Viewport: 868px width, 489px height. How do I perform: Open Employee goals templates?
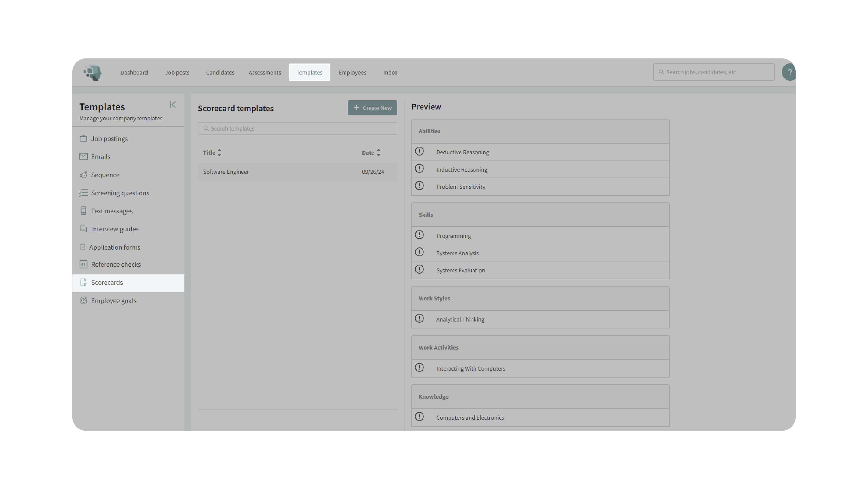113,301
